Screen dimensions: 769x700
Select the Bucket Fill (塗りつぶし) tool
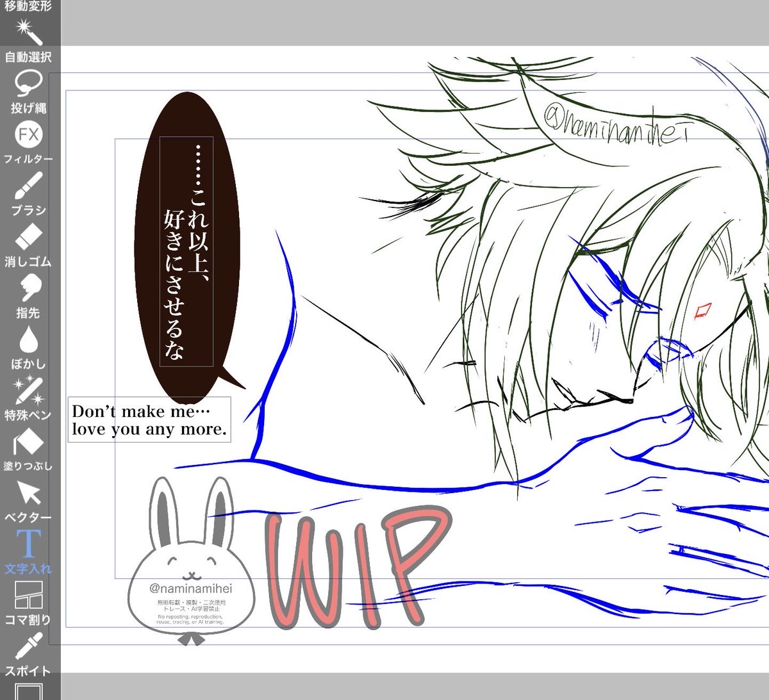pos(28,450)
